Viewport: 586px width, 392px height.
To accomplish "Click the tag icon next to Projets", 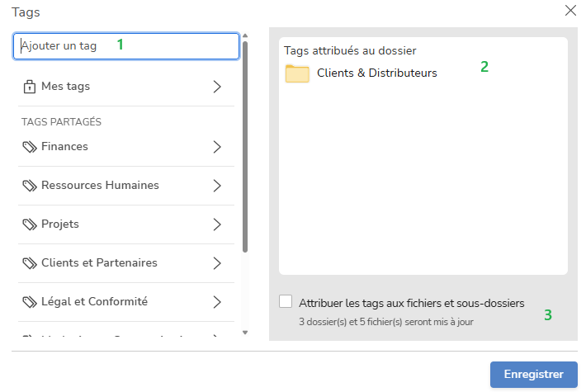I will point(30,224).
